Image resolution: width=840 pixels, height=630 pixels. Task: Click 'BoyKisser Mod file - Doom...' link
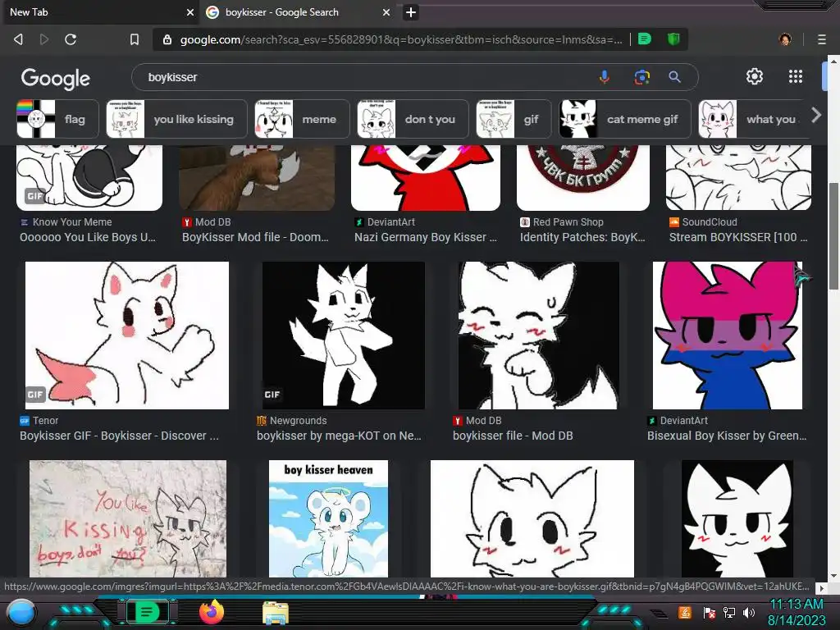[255, 237]
